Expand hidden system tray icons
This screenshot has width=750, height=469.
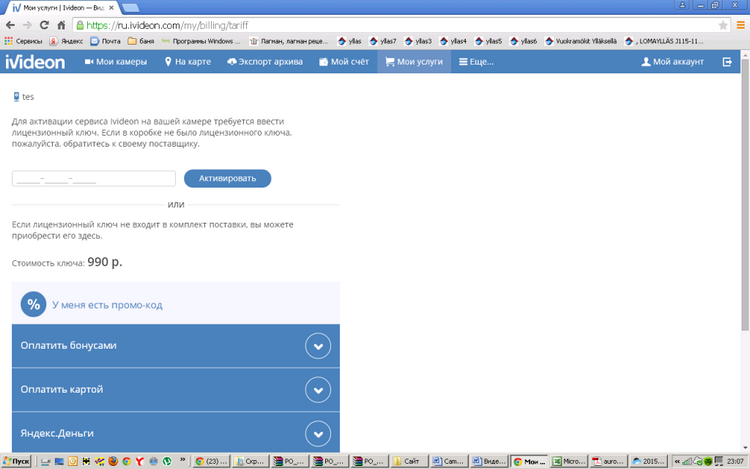pyautogui.click(x=677, y=461)
